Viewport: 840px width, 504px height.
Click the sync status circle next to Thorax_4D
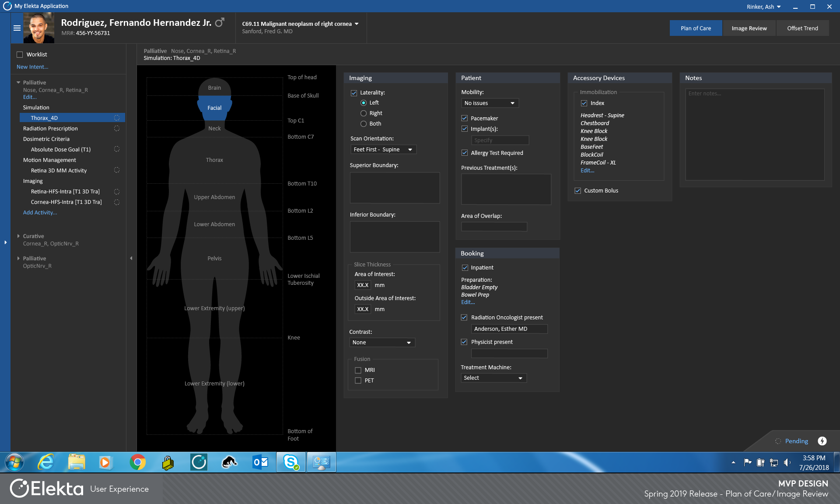pos(116,117)
